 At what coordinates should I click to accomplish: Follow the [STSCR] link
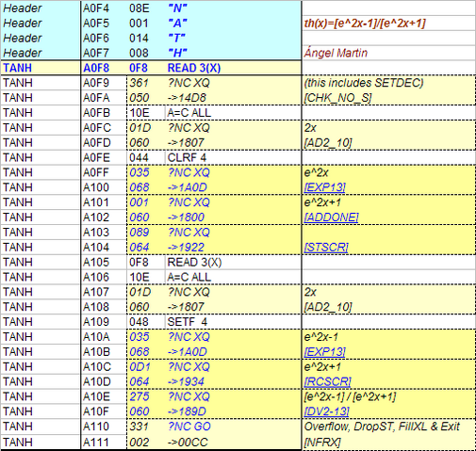click(x=326, y=248)
